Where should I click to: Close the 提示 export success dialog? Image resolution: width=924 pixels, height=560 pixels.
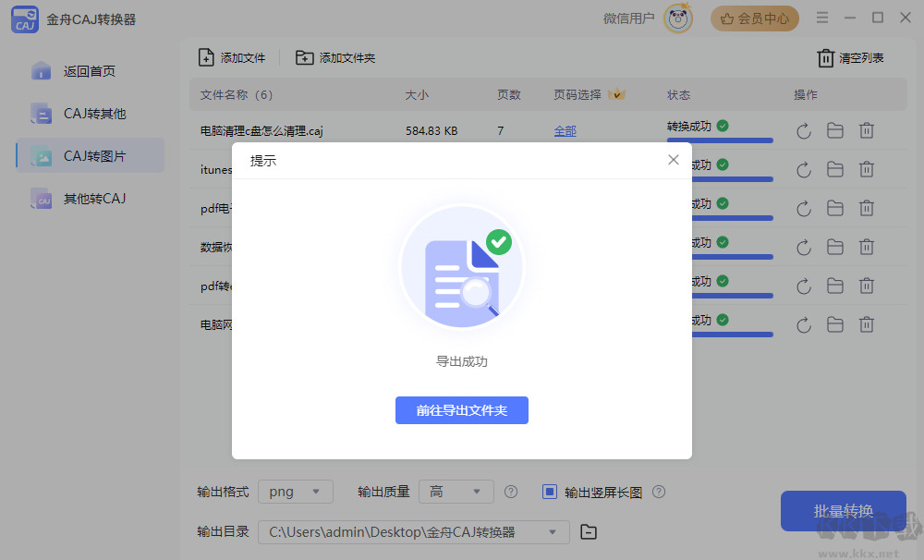pyautogui.click(x=674, y=159)
